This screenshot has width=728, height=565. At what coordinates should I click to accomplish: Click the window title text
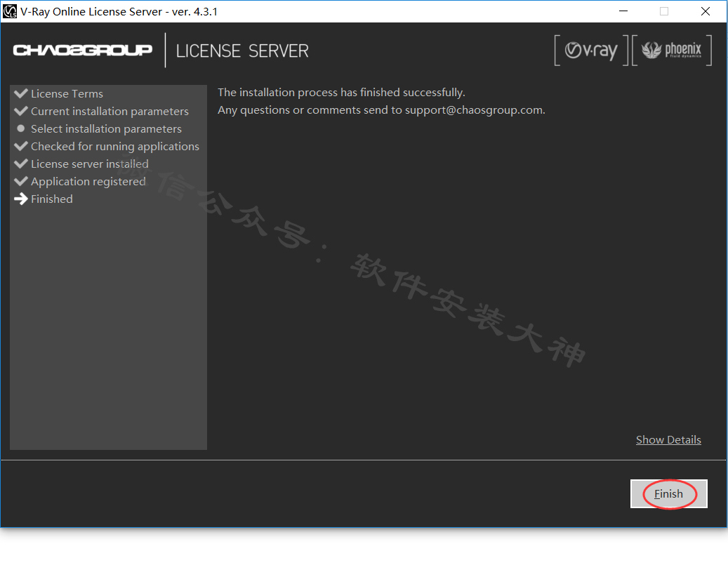tap(119, 12)
